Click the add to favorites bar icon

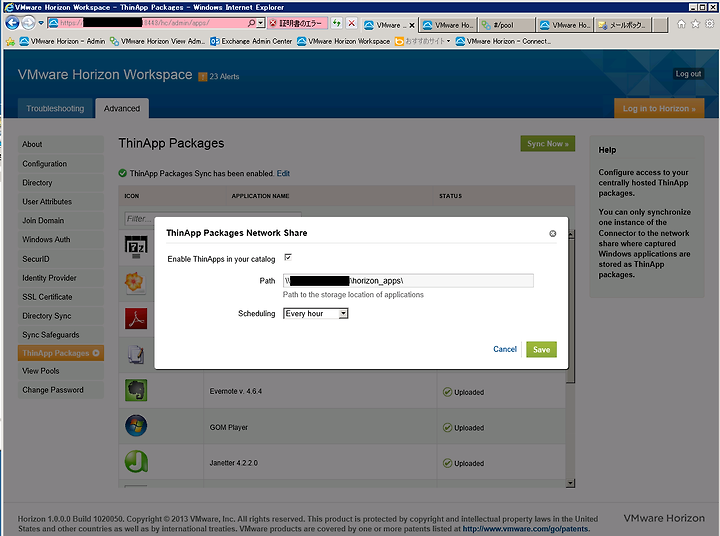10,42
